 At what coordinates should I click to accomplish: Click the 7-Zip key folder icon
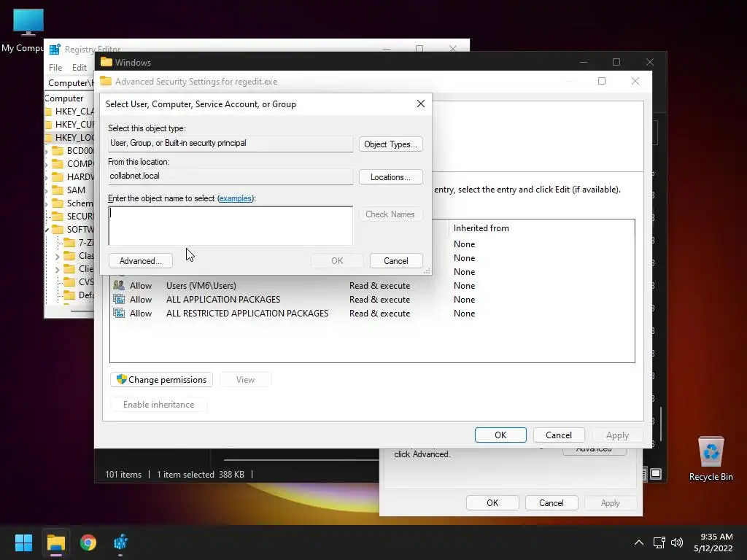coord(69,242)
